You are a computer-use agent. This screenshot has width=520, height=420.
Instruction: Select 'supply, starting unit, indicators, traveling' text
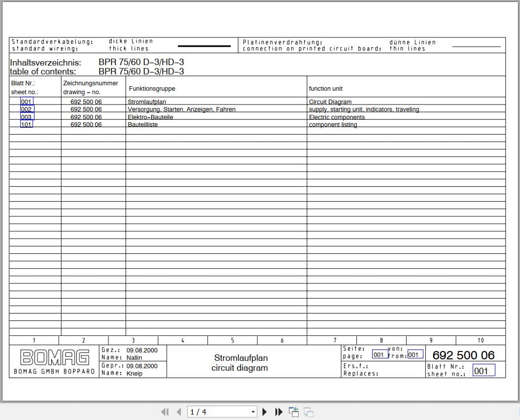pyautogui.click(x=364, y=109)
